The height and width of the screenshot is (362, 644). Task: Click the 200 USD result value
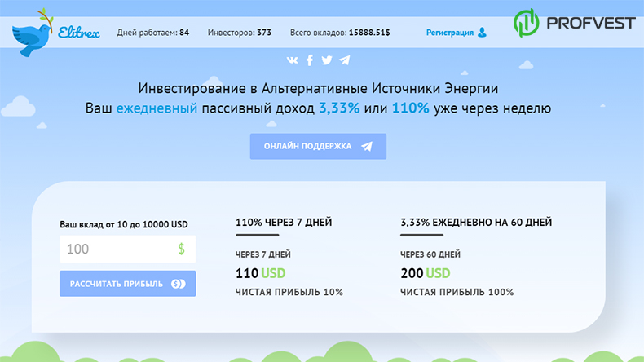pos(425,273)
